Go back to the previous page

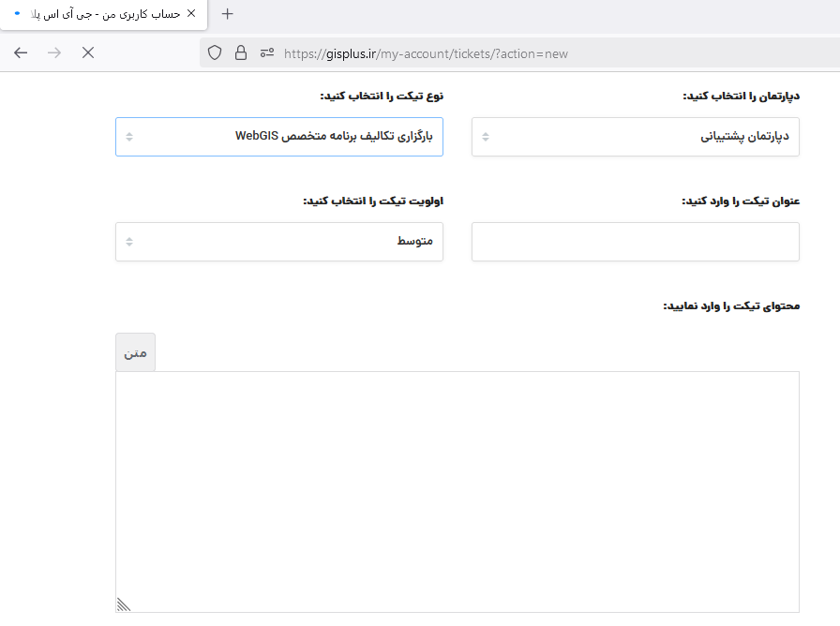[x=21, y=52]
